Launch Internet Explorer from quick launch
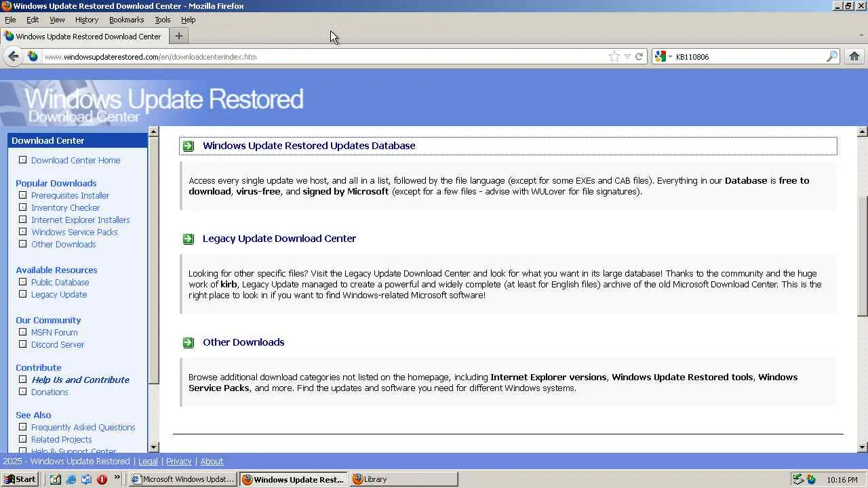Image resolution: width=868 pixels, height=488 pixels. (71, 479)
